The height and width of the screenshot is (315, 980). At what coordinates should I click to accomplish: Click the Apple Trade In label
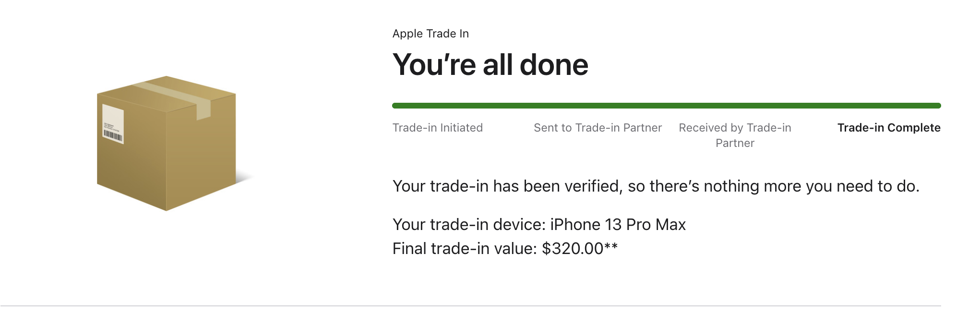[x=430, y=34]
